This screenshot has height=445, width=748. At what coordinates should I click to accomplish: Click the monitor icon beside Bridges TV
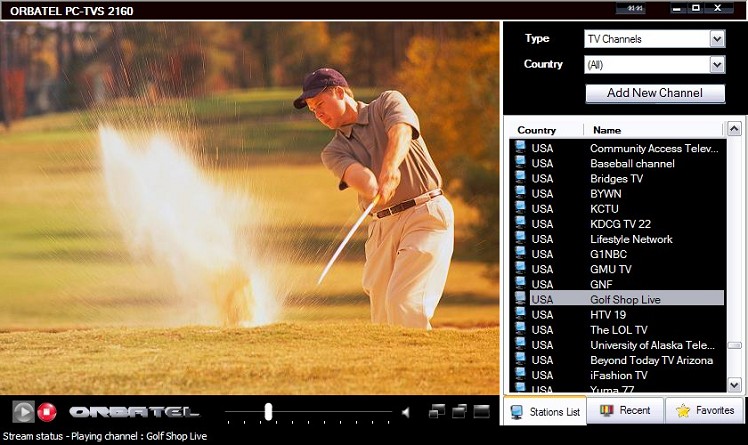tap(520, 177)
